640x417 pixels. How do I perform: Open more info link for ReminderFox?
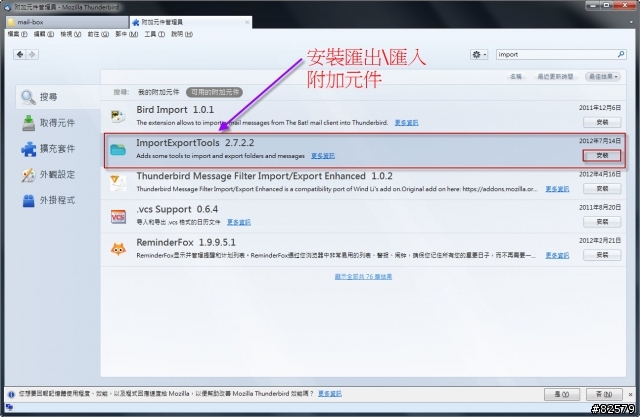point(557,255)
